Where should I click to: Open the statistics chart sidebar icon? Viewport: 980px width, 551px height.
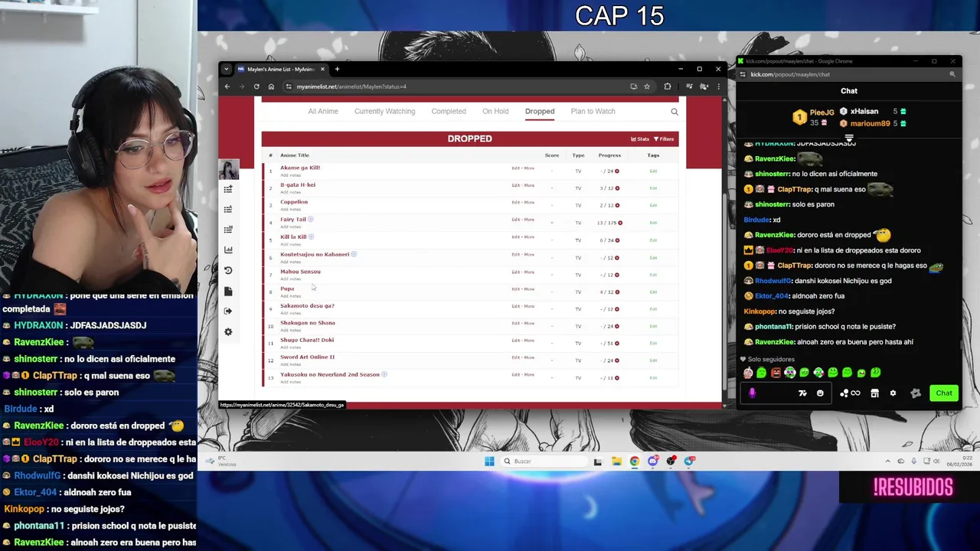pos(228,249)
